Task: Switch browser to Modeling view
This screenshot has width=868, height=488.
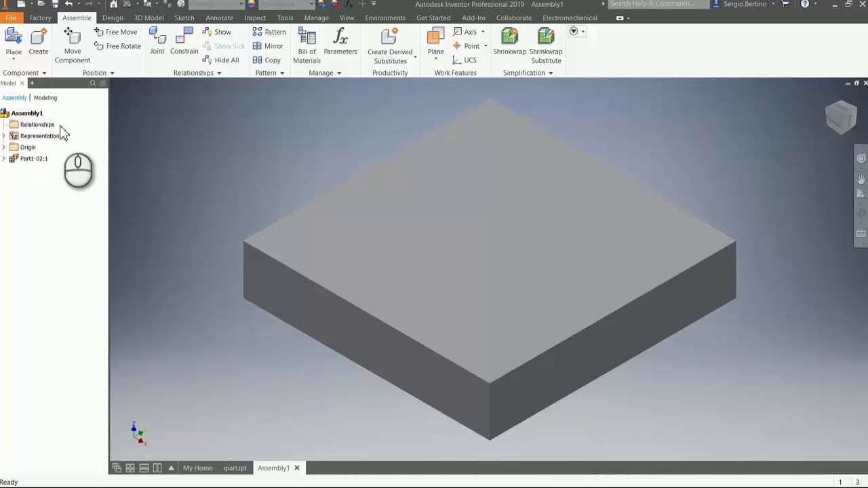Action: click(45, 98)
